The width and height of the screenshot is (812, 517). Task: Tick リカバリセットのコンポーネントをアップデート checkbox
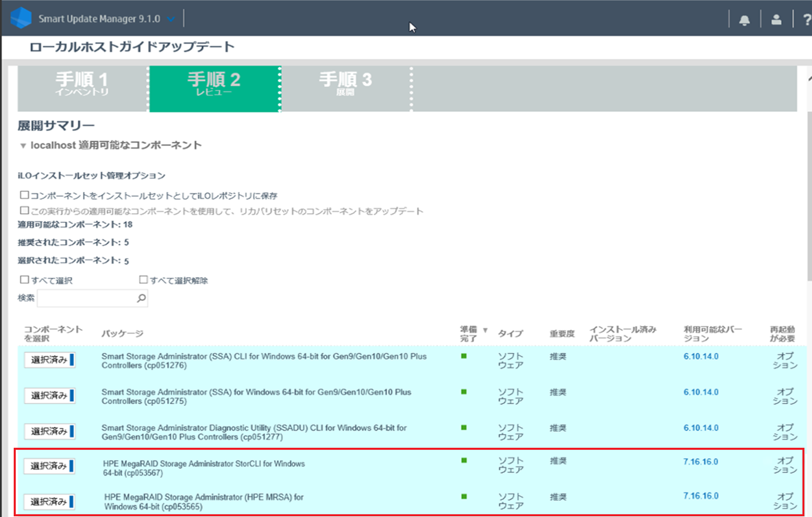[24, 211]
